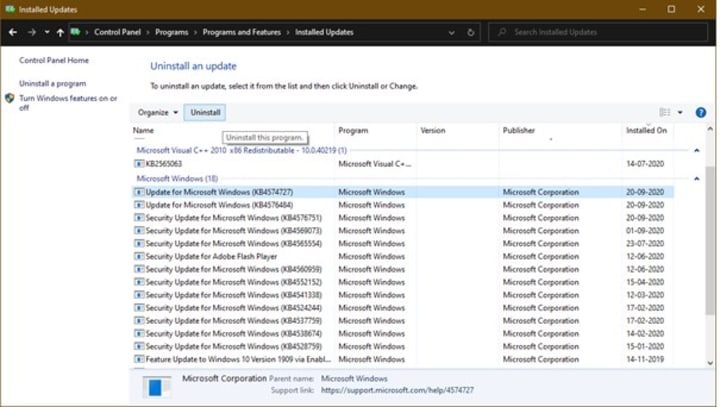Open recent locations dropdown arrow

point(47,32)
